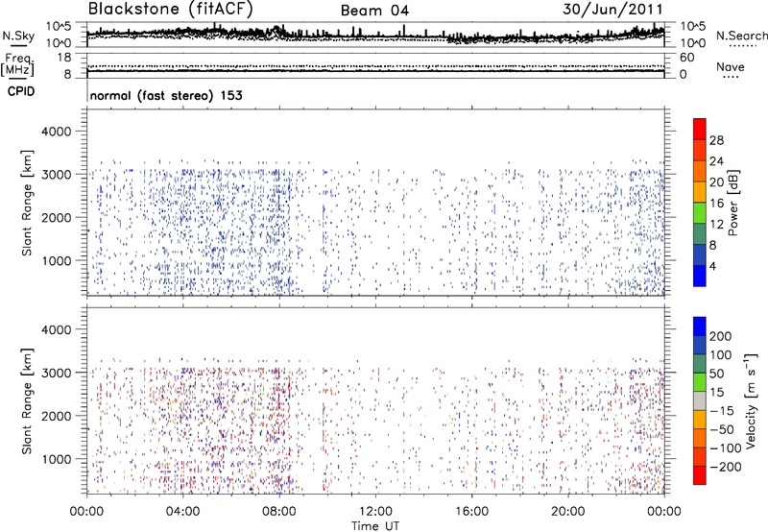
Task: Click the "28" power colorbar label
Action: 716,140
